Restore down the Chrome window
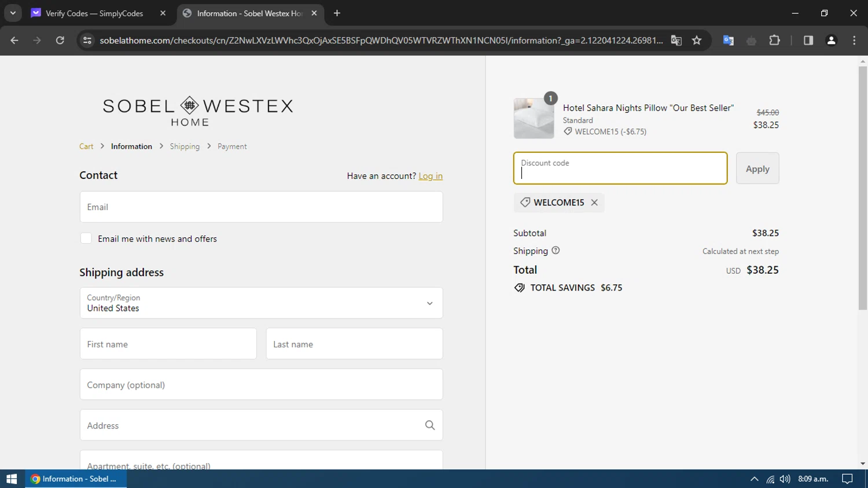Image resolution: width=868 pixels, height=488 pixels. [x=825, y=13]
